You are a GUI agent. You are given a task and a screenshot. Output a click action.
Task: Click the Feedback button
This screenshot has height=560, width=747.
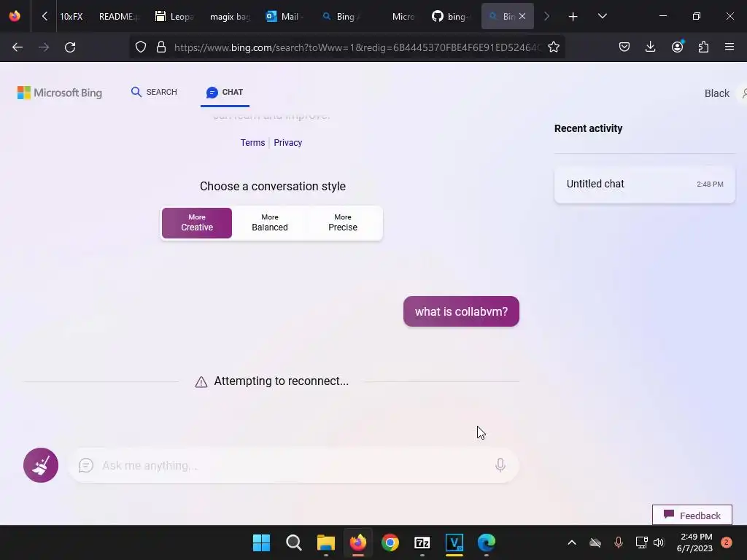tap(692, 516)
